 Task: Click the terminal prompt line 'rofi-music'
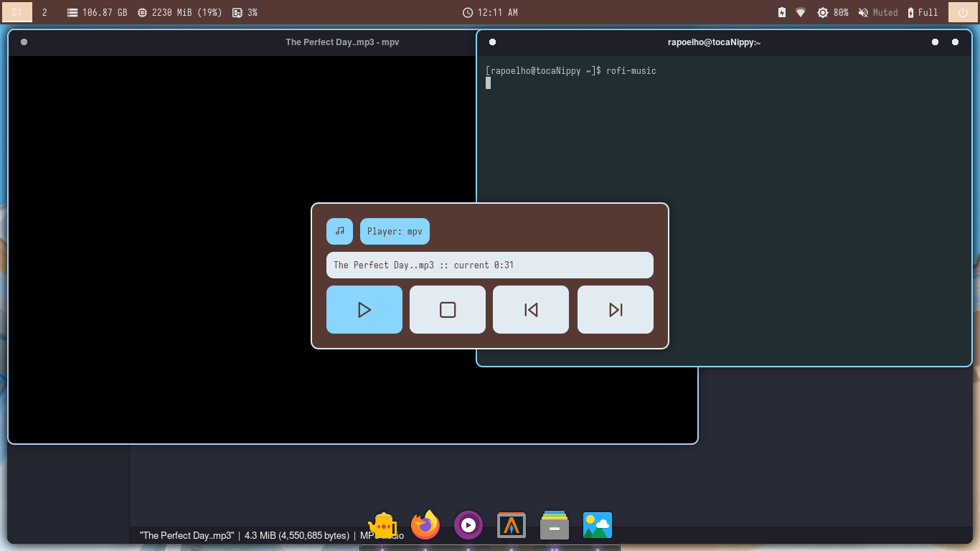coord(570,70)
